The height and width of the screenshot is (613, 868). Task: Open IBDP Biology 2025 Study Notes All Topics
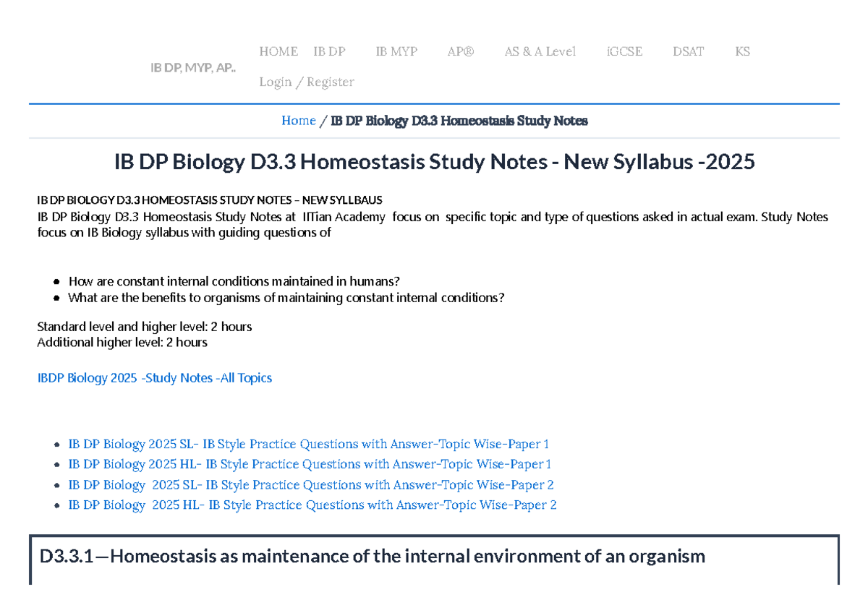pos(154,377)
